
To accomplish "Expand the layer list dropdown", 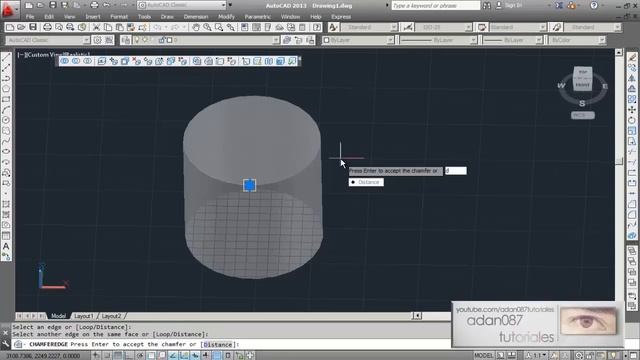I will point(276,40).
